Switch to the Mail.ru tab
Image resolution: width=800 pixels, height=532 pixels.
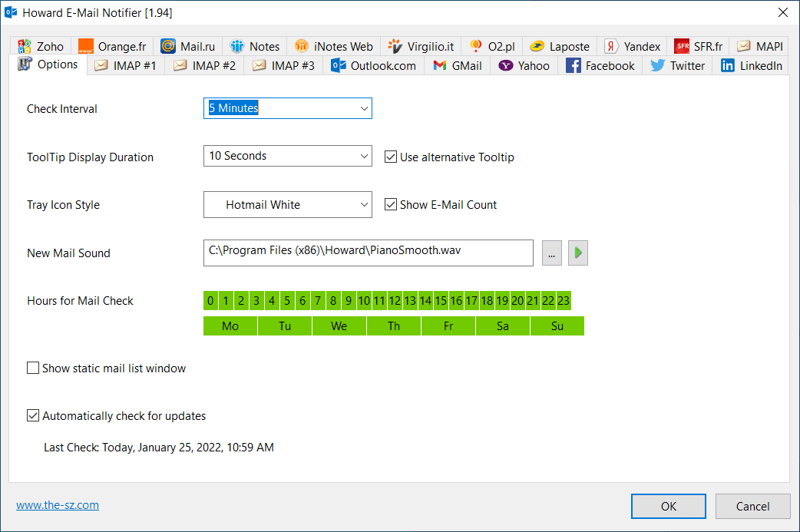click(x=188, y=46)
